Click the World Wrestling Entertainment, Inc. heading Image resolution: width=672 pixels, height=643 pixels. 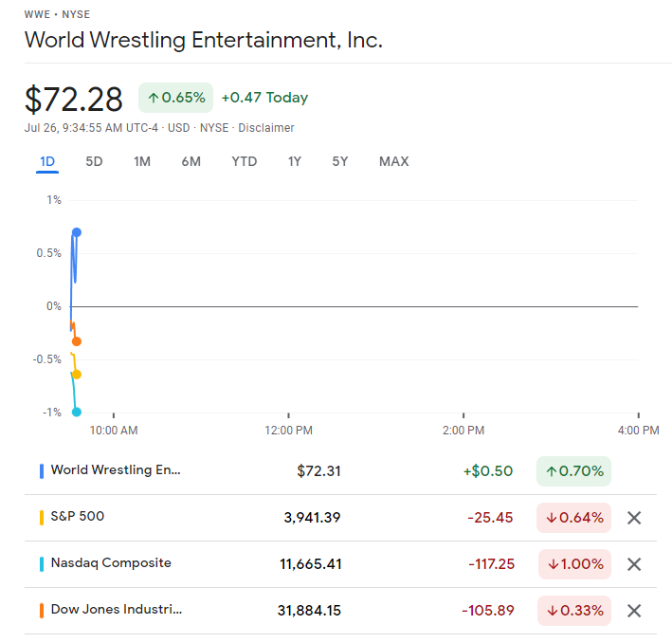tap(203, 41)
